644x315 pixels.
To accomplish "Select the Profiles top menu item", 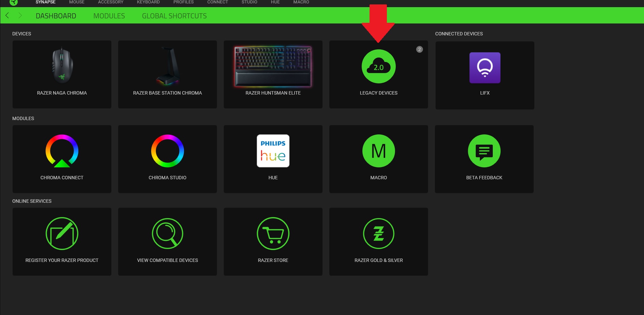I will [x=184, y=2].
